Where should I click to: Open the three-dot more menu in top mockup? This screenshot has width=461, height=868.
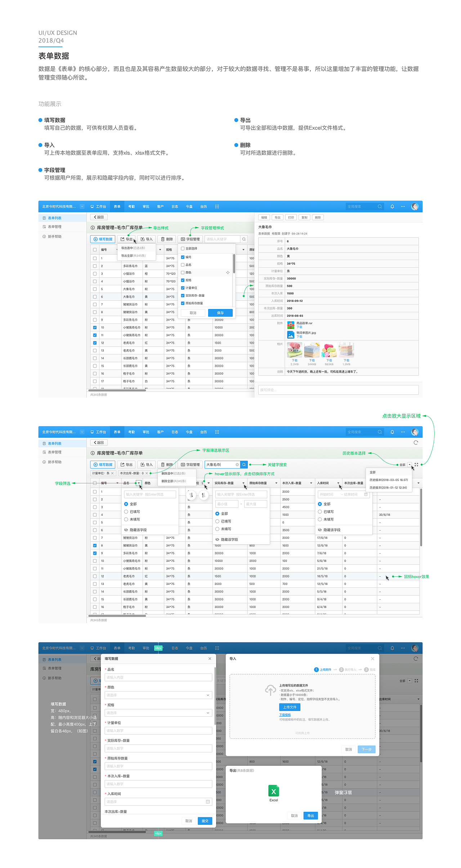pyautogui.click(x=403, y=207)
